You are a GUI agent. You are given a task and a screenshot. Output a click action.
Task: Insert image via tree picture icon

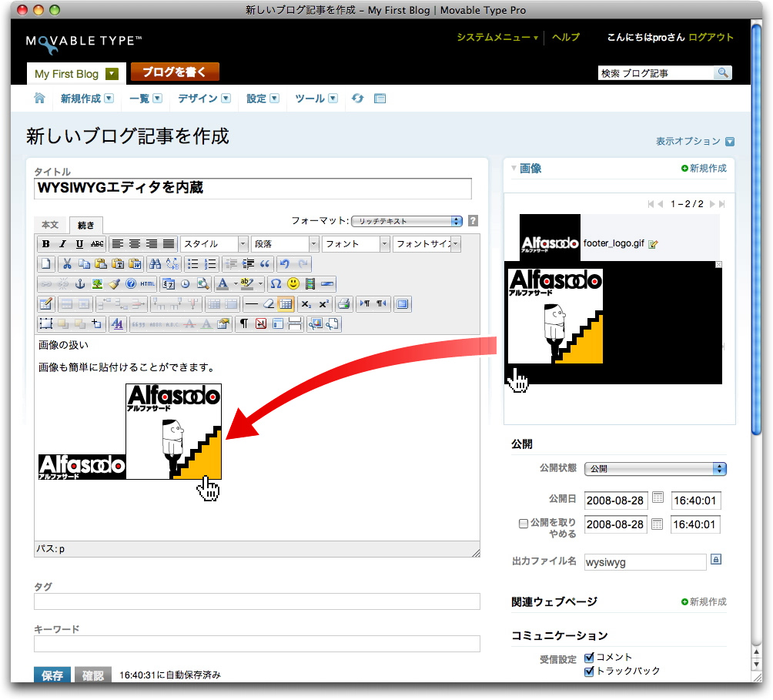coord(97,284)
